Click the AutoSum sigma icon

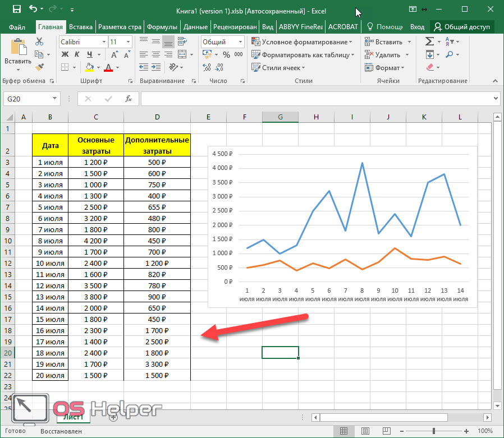click(429, 42)
